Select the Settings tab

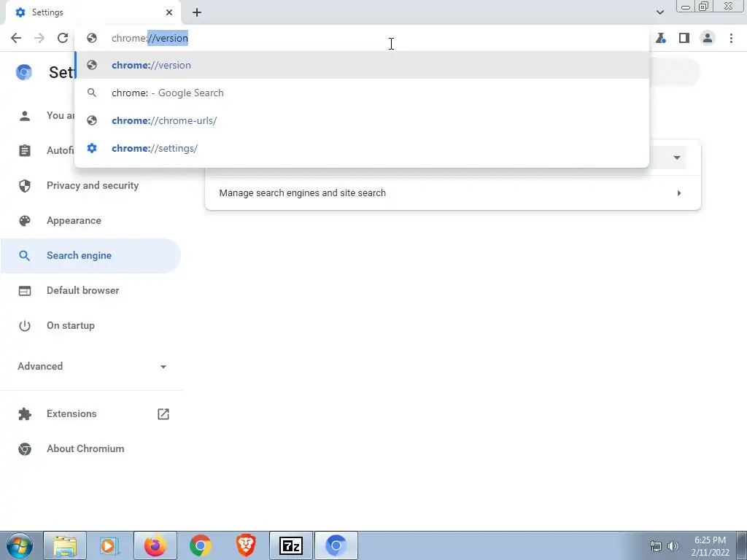click(x=93, y=12)
